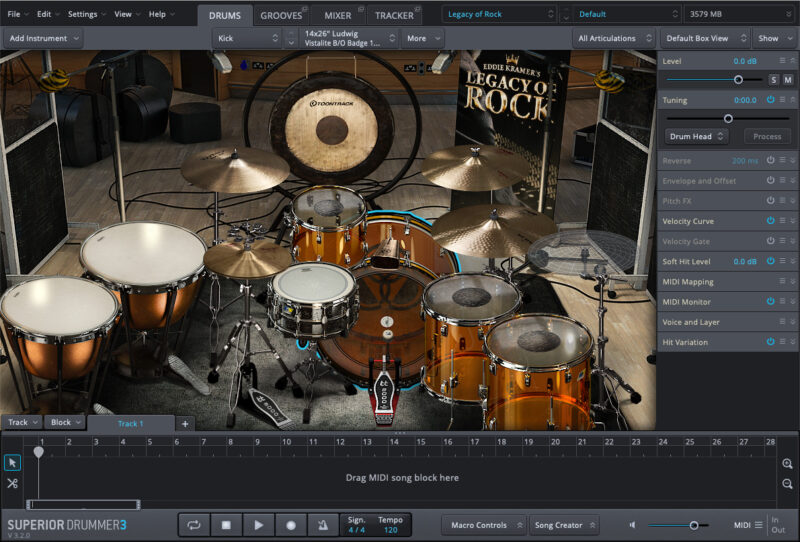The width and height of the screenshot is (800, 542).
Task: Stop playback with the stop button
Action: pyautogui.click(x=226, y=525)
